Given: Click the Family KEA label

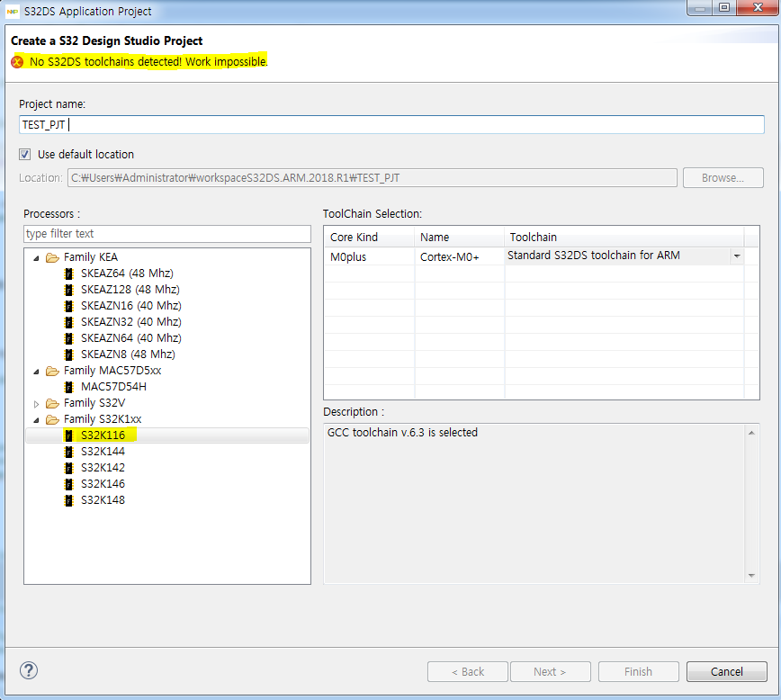Looking at the screenshot, I should click(91, 257).
